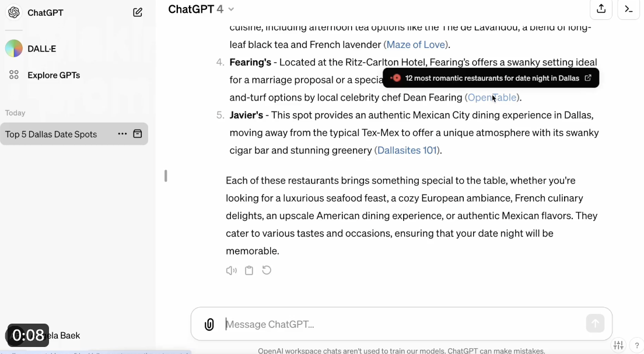Open the Dallasites 101 source link

[407, 150]
